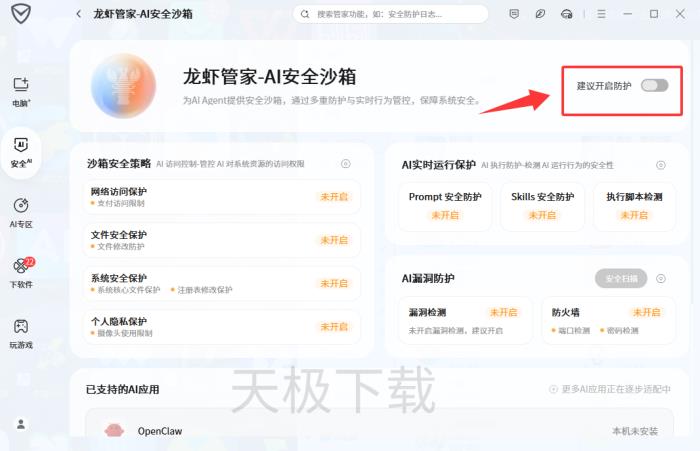700x451 pixels.
Task: Click the headset customer service icon
Action: tap(567, 14)
